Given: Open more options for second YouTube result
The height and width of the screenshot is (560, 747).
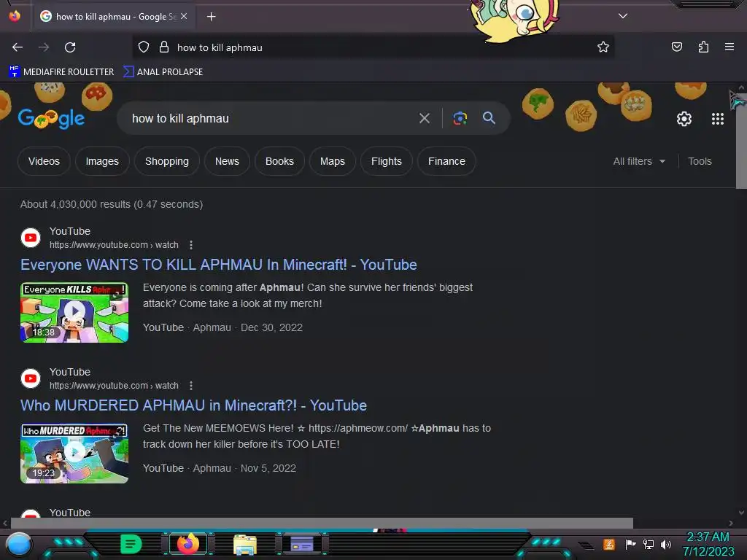Looking at the screenshot, I should coord(191,386).
